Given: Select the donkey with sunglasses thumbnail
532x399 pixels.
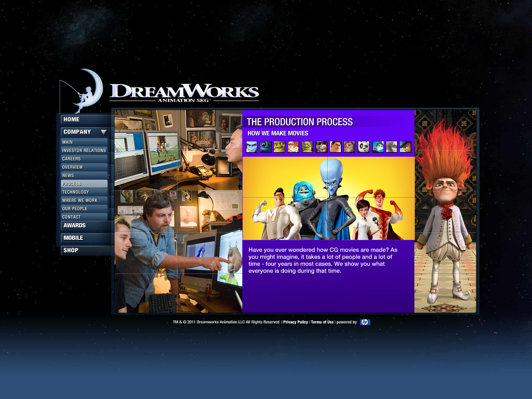Looking at the screenshot, I should coord(321,147).
